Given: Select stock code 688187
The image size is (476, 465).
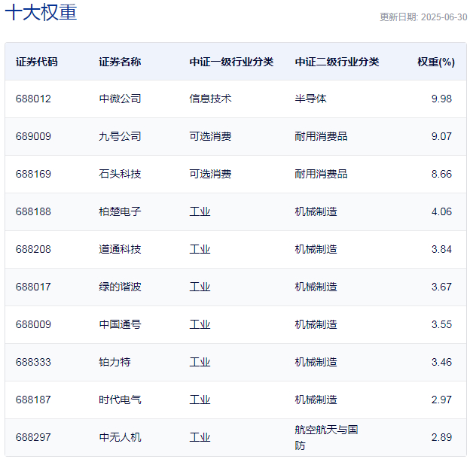Looking at the screenshot, I should [x=33, y=400].
